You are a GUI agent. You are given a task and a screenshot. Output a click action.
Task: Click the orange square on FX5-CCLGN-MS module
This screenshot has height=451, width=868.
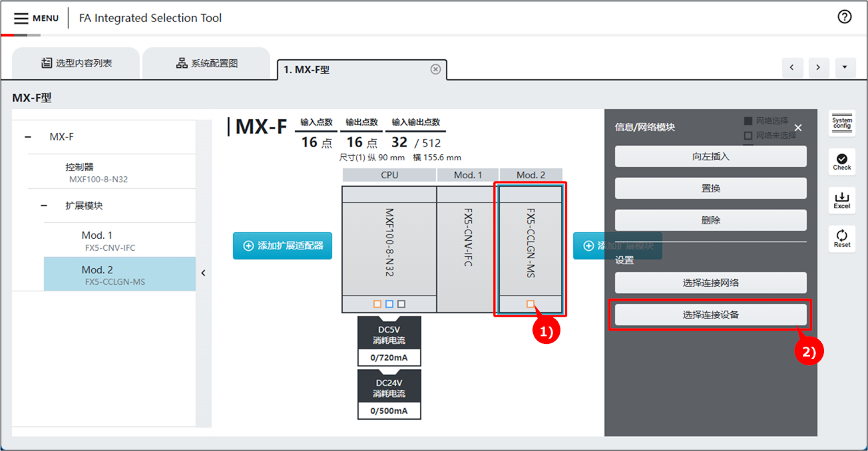pos(531,304)
